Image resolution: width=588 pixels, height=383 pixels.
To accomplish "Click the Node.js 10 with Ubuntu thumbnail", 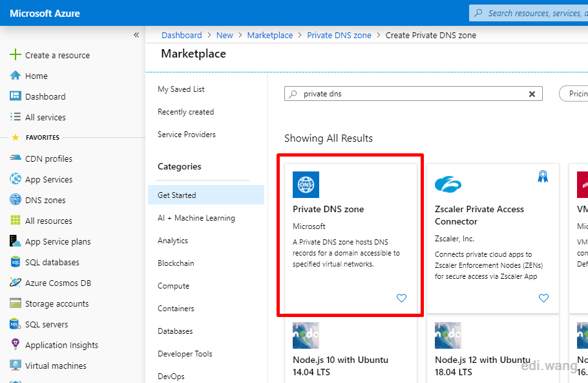I will (306, 335).
